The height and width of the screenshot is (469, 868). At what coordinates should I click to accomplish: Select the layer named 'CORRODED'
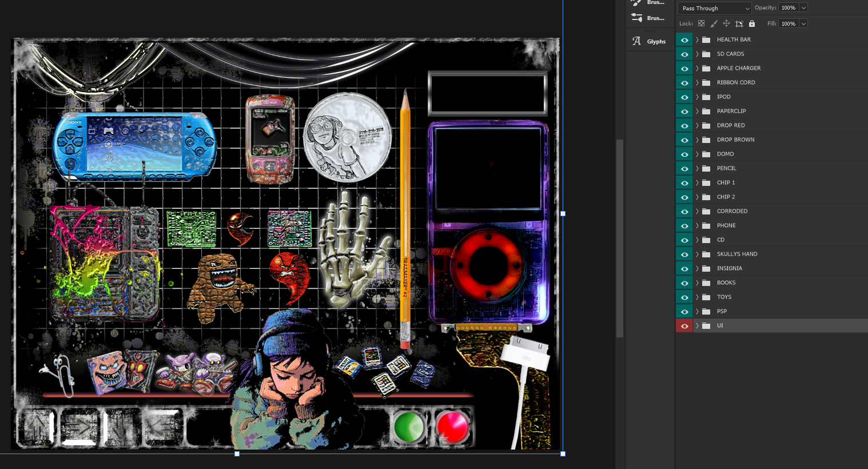(732, 211)
